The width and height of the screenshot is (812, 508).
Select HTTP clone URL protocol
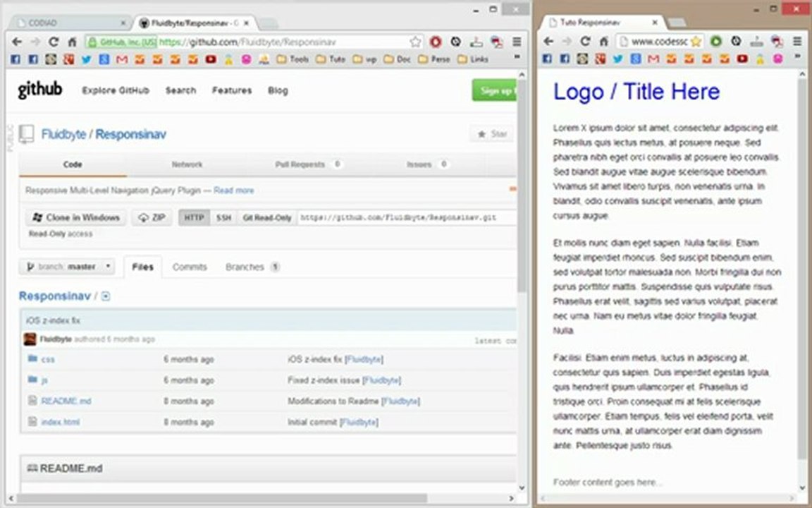pos(195,218)
